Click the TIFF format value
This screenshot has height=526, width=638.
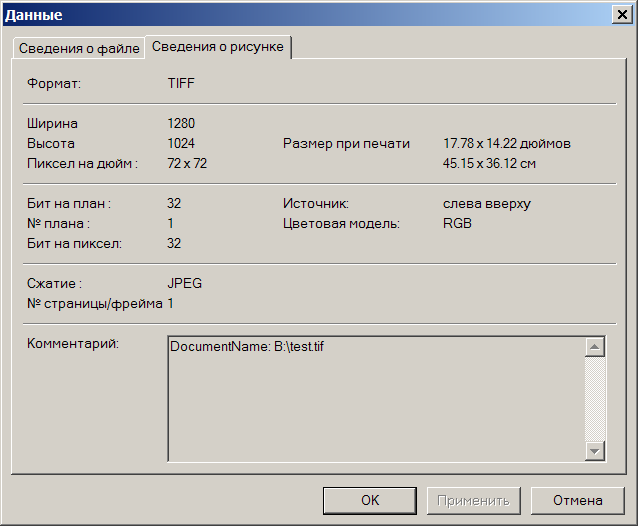(181, 84)
